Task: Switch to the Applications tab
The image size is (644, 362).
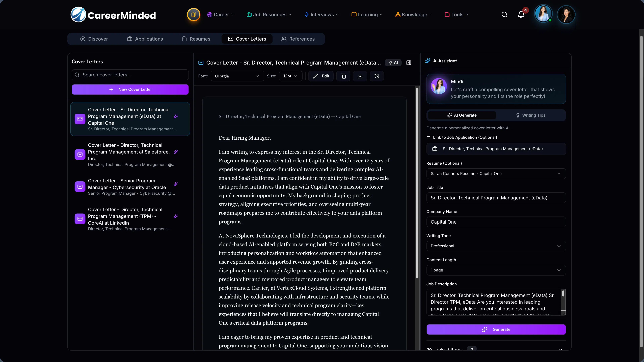Action: 145,39
